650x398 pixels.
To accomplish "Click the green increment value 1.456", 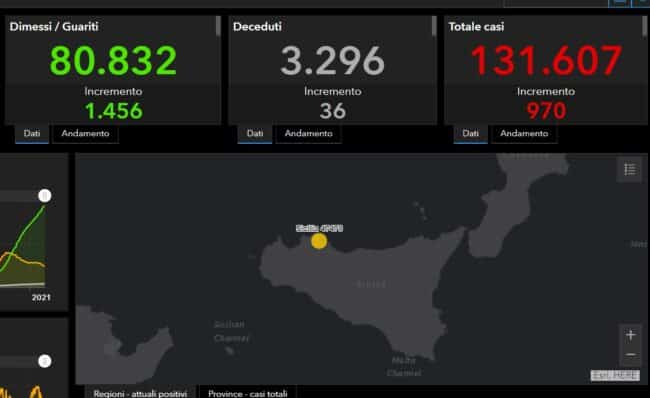I will click(114, 111).
